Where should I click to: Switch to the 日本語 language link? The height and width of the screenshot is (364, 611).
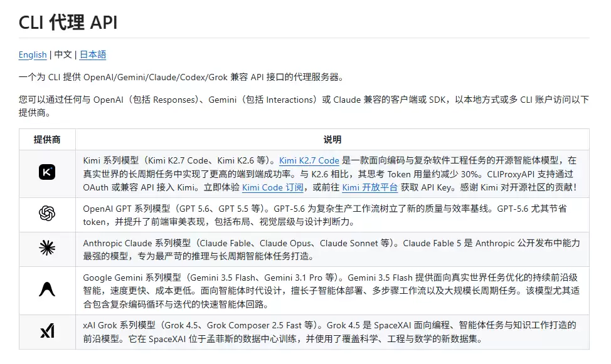pos(93,55)
